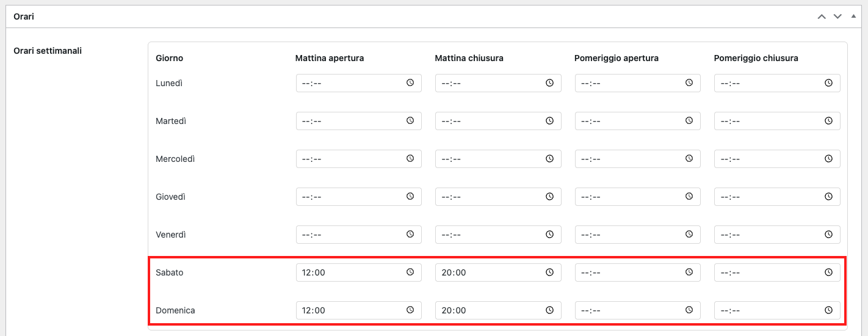Focus Domenica Pomeriggio chiusura time field

click(x=777, y=310)
